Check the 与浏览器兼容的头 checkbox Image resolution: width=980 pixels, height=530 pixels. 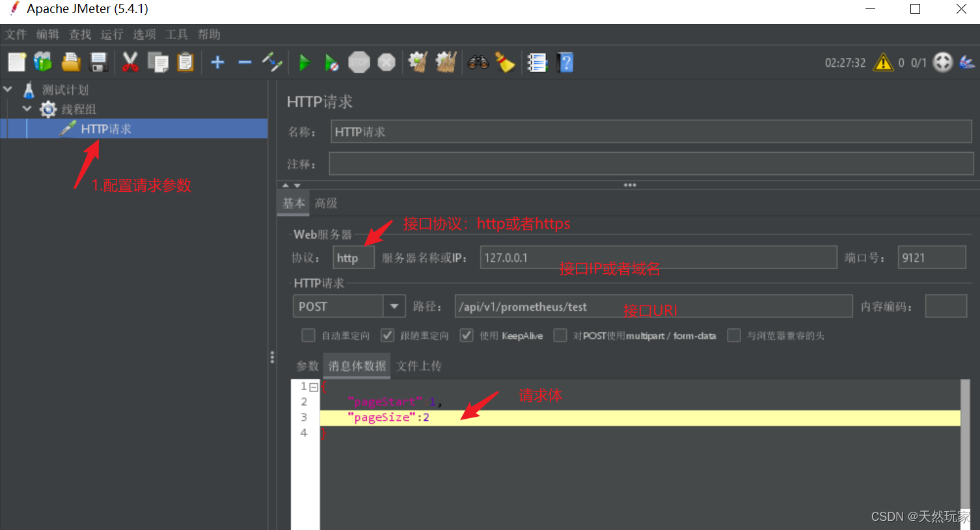(x=734, y=336)
